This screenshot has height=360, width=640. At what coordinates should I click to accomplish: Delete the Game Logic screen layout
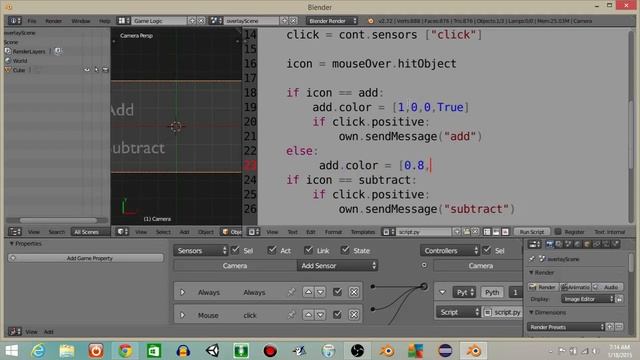(x=201, y=20)
